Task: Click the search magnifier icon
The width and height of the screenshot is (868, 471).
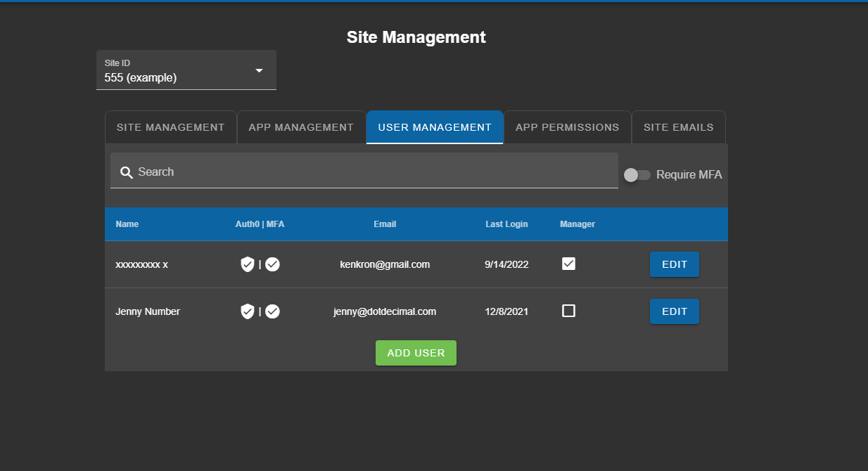Action: (127, 172)
